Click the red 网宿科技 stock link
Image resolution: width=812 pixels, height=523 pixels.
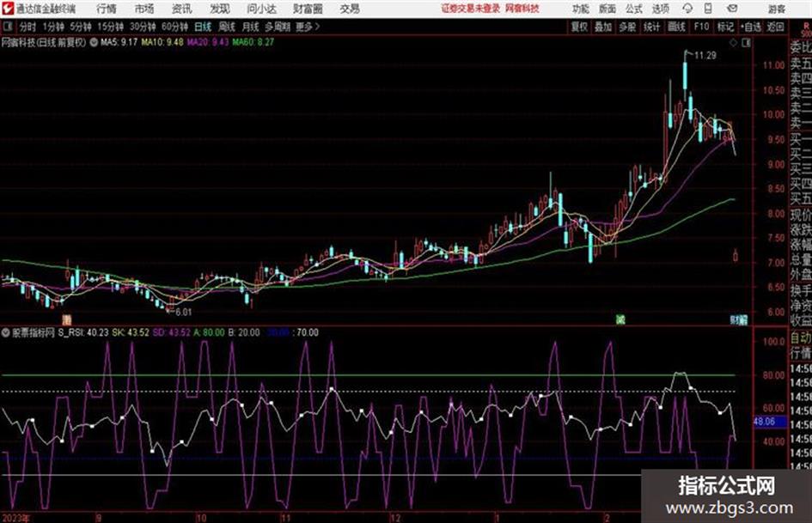pos(522,9)
